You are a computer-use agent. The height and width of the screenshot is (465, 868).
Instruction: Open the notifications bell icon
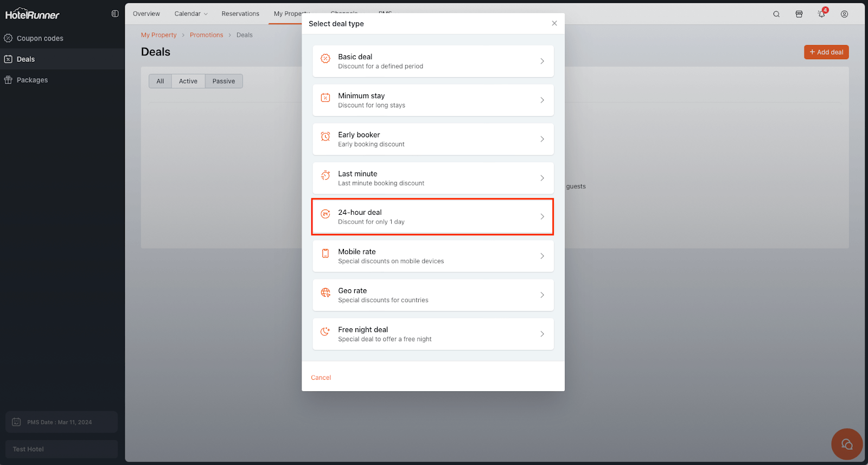coord(821,14)
